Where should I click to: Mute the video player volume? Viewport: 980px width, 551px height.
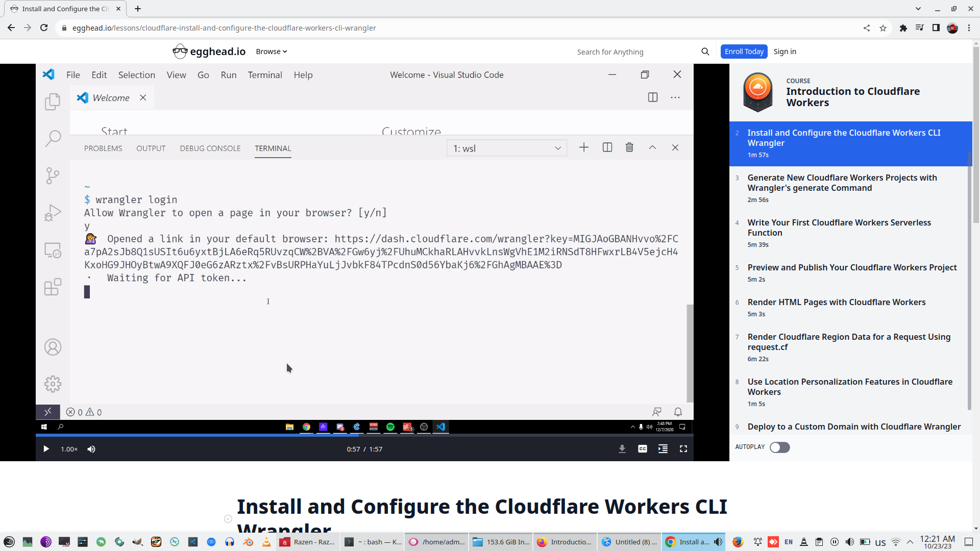pyautogui.click(x=91, y=449)
